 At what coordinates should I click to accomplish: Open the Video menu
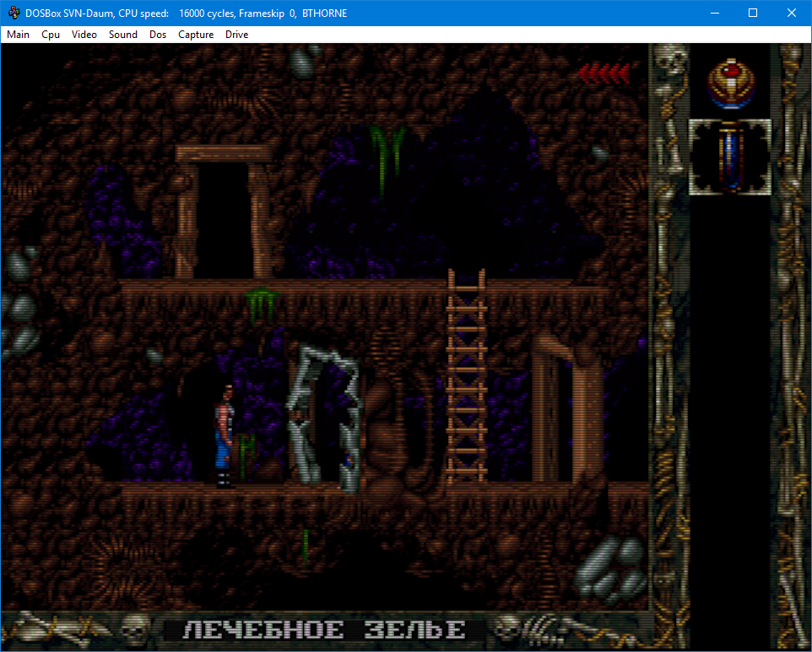click(84, 35)
